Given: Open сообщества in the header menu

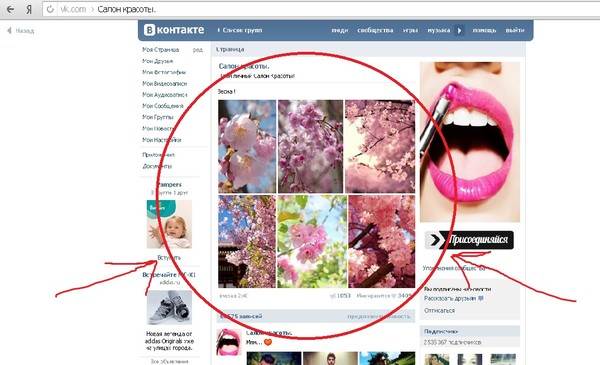Looking at the screenshot, I should tap(375, 30).
